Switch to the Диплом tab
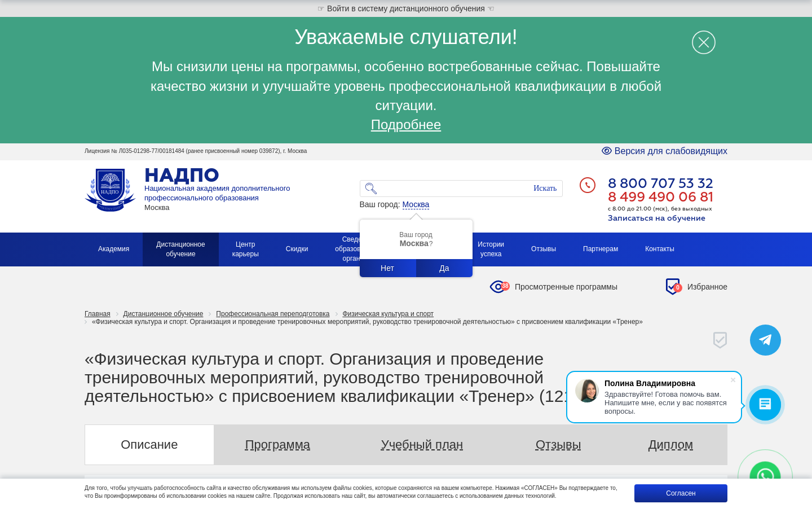 coord(670,445)
